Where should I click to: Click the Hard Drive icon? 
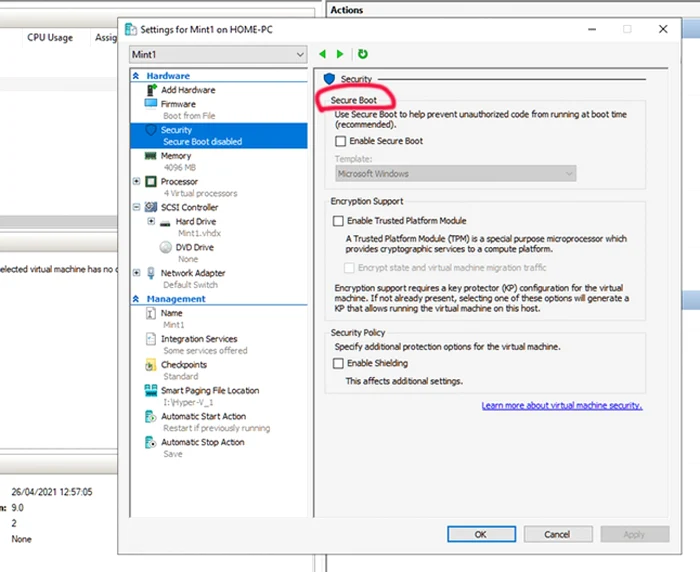(x=165, y=222)
